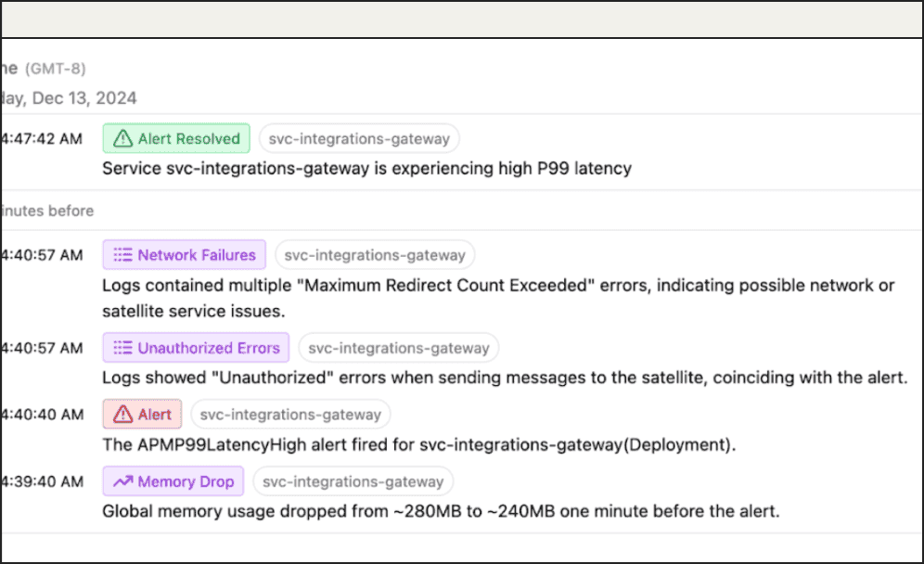924x564 pixels.
Task: Click svc-integrations-gateway tag beside Unauthorized Errors
Action: pyautogui.click(x=398, y=348)
